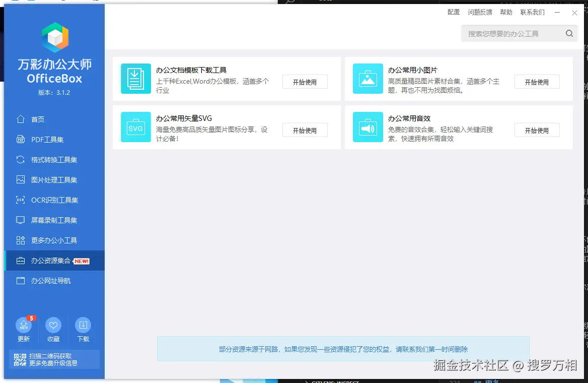This screenshot has height=383, width=588.
Task: Open the 问题反馈 feedback link
Action: pyautogui.click(x=480, y=12)
